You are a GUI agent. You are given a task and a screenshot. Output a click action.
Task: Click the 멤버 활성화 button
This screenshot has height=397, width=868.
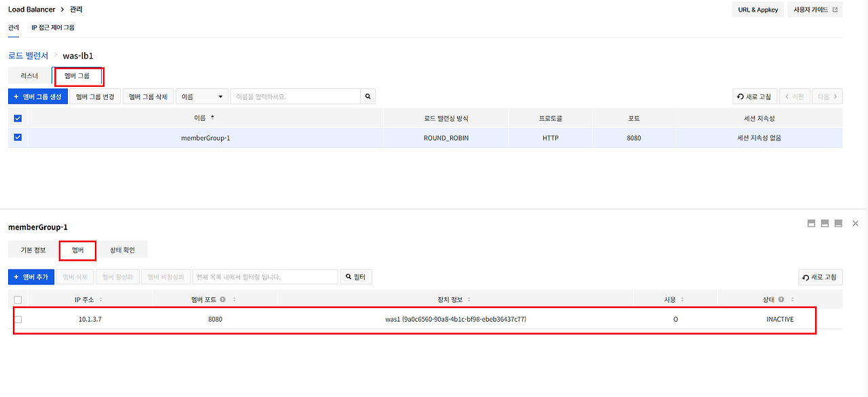(x=118, y=277)
